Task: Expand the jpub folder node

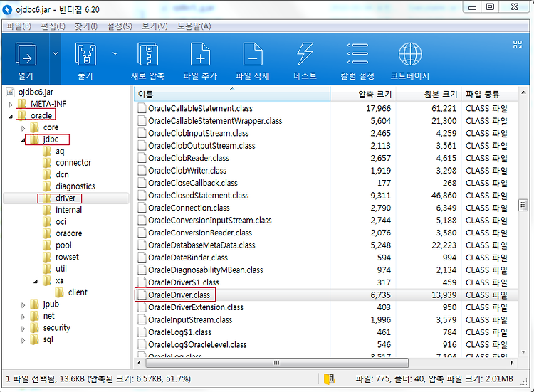Action: tap(23, 305)
